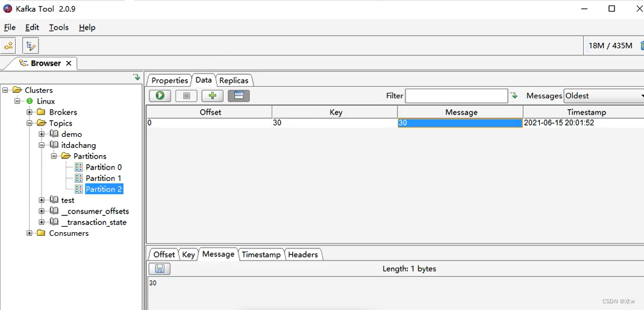Switch to the Properties tab
644x310 pixels.
click(x=169, y=81)
